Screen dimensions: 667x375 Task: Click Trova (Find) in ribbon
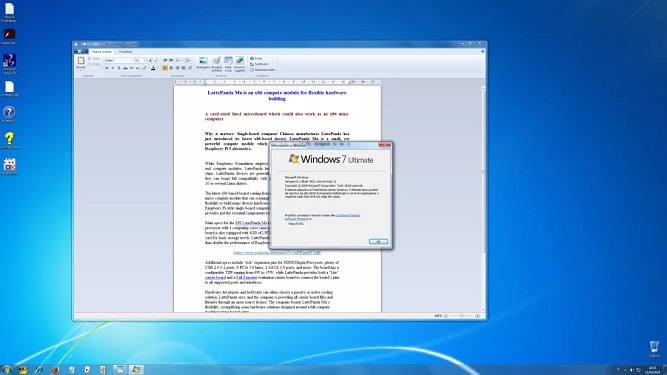click(257, 58)
